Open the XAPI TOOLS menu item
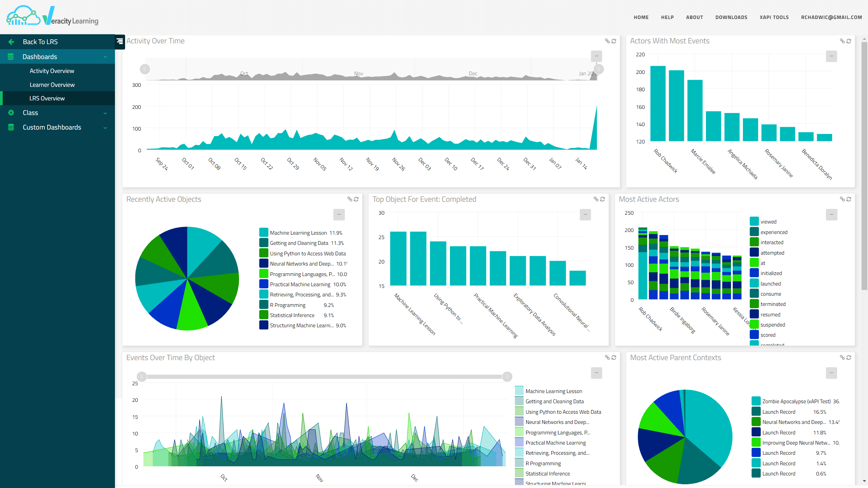This screenshot has height=488, width=868. point(774,17)
